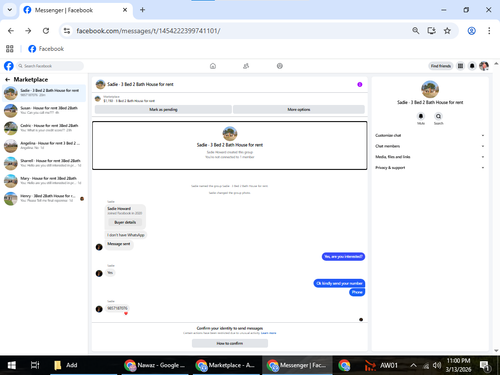Open Task View on the taskbar
This screenshot has width=500, height=375.
[35, 365]
